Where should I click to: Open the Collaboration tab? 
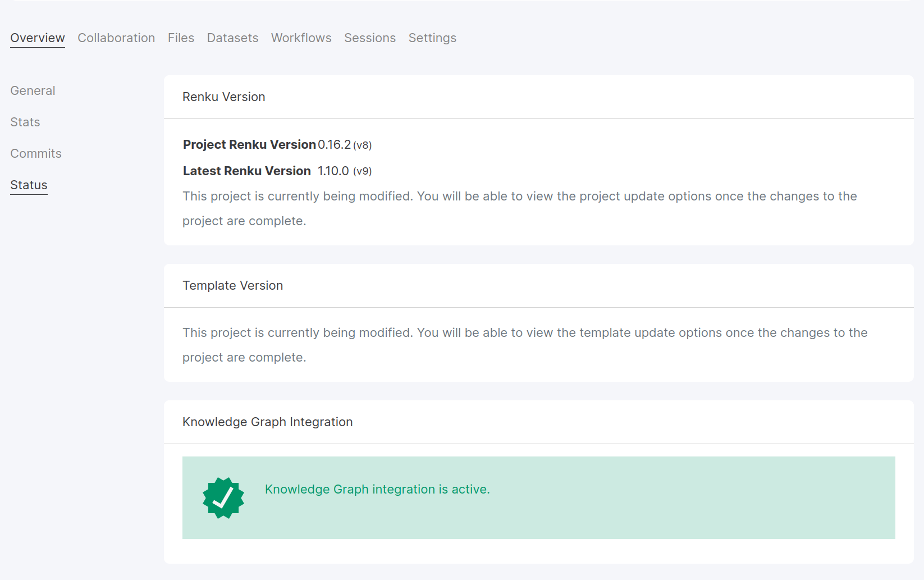pos(116,38)
